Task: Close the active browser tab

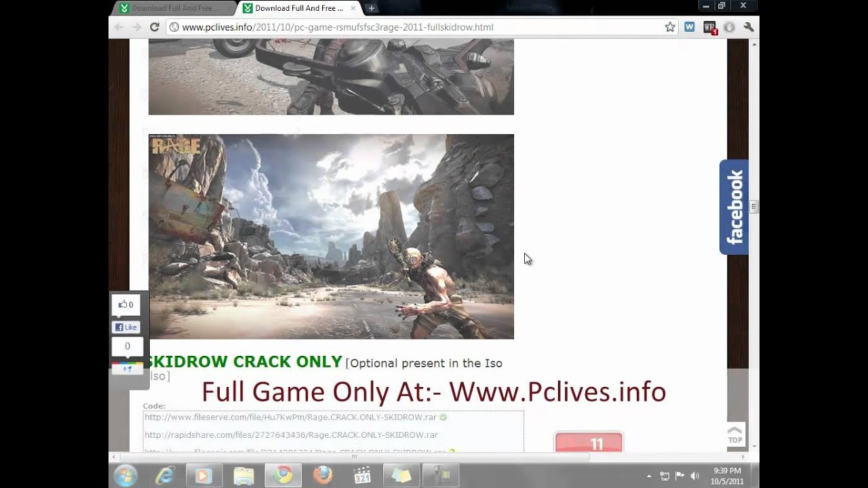Action: (x=353, y=8)
